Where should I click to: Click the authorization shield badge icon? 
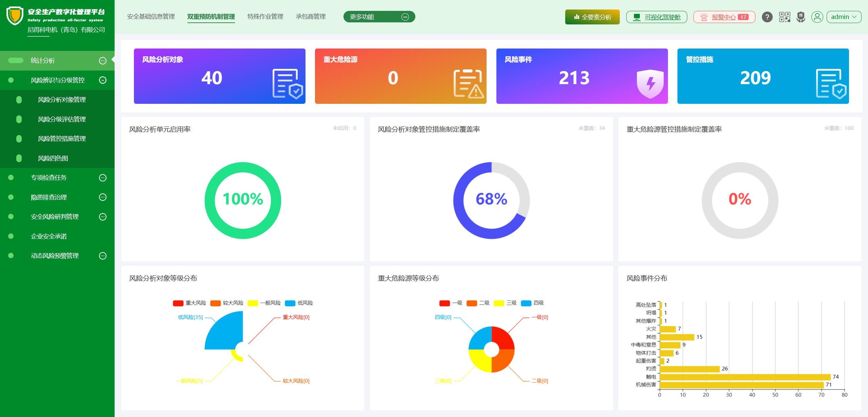(801, 17)
